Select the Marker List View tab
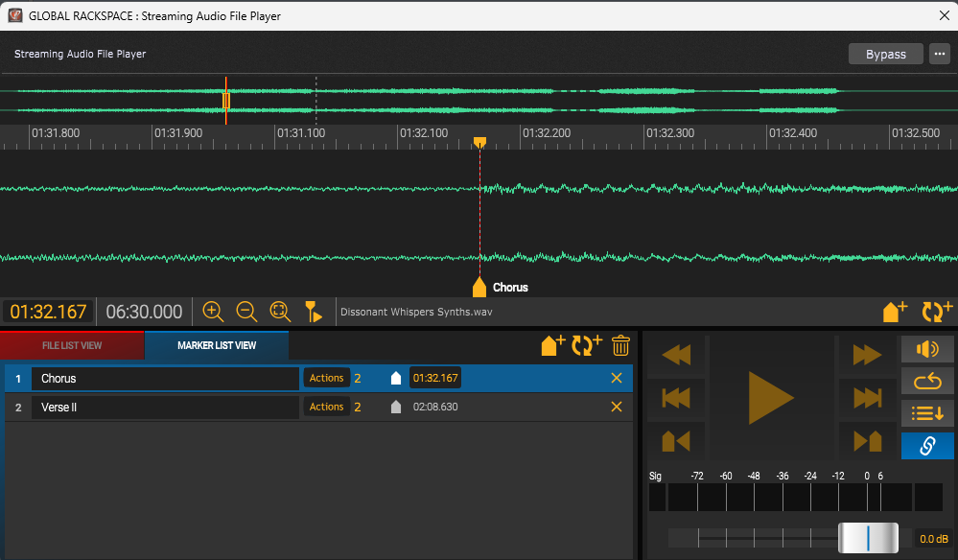This screenshot has width=958, height=560. click(x=217, y=345)
